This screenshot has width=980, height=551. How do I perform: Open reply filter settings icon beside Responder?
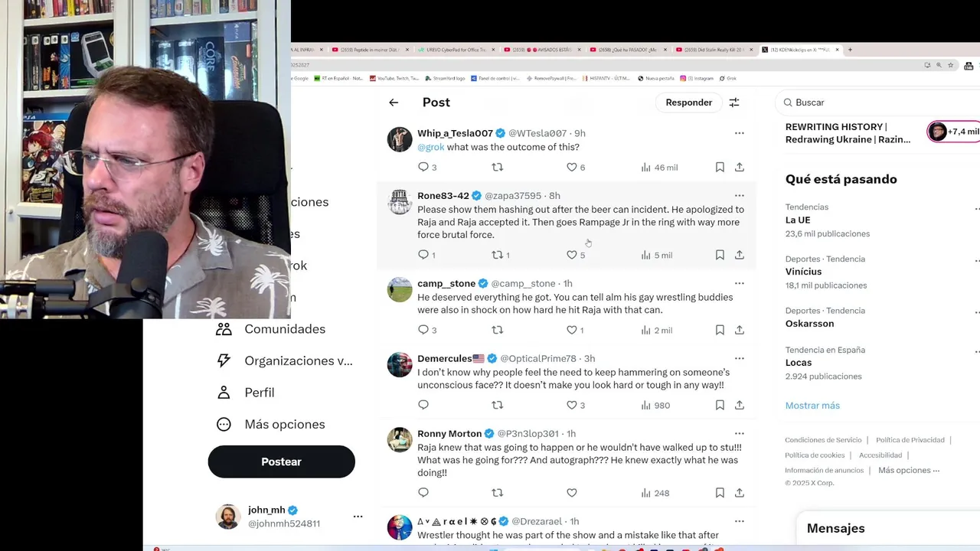point(733,103)
